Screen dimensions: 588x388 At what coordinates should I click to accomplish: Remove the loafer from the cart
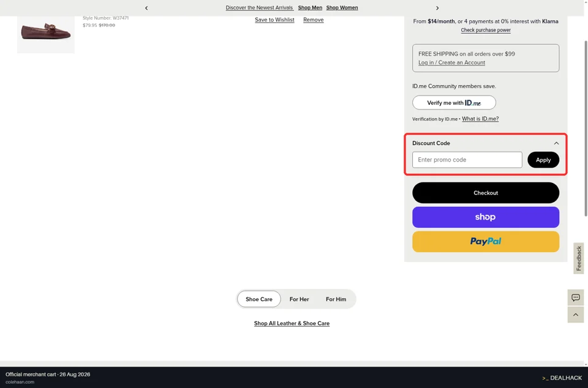point(314,20)
